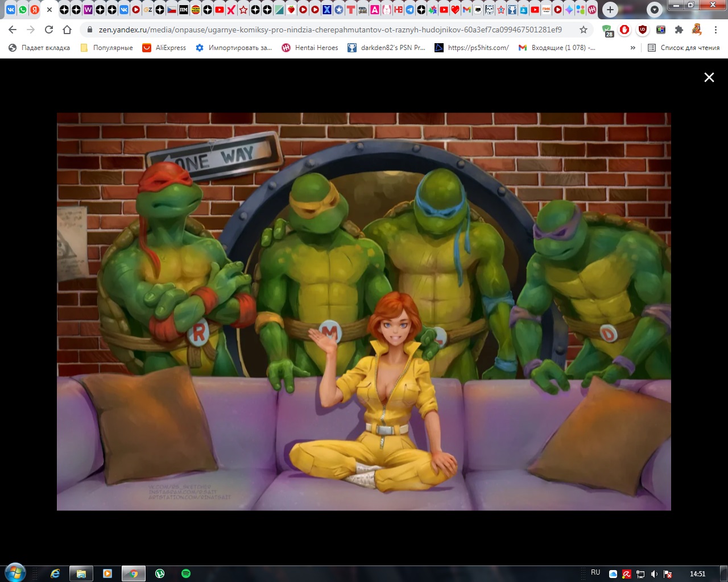The width and height of the screenshot is (728, 582).
Task: Switch to the GZ tab
Action: (148, 10)
